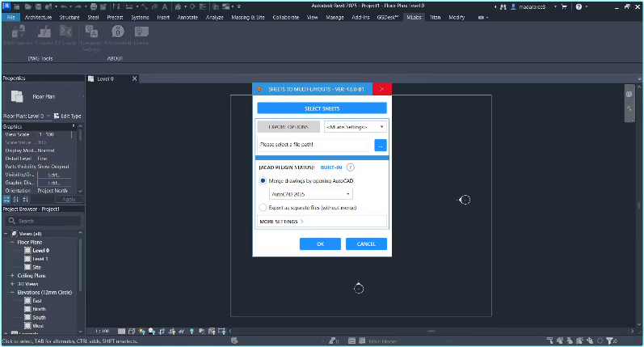644x347 pixels.
Task: Click the file path field 'Please select a file path!'
Action: (315, 145)
